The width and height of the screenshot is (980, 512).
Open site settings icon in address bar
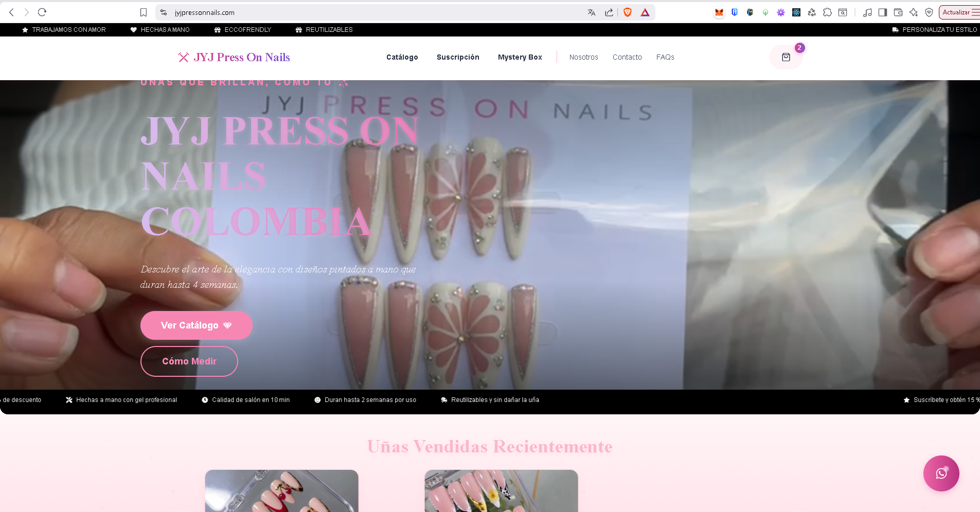pos(164,12)
